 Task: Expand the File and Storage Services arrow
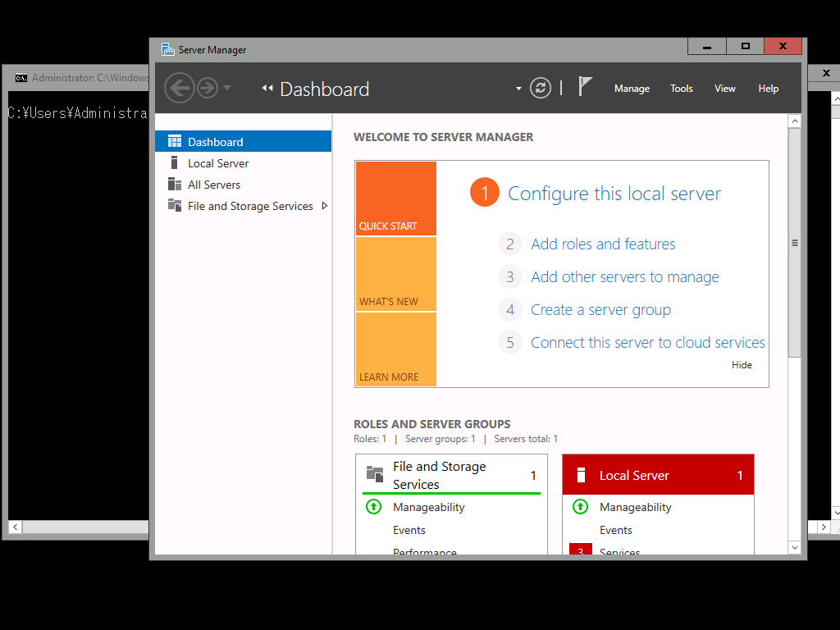click(x=325, y=206)
